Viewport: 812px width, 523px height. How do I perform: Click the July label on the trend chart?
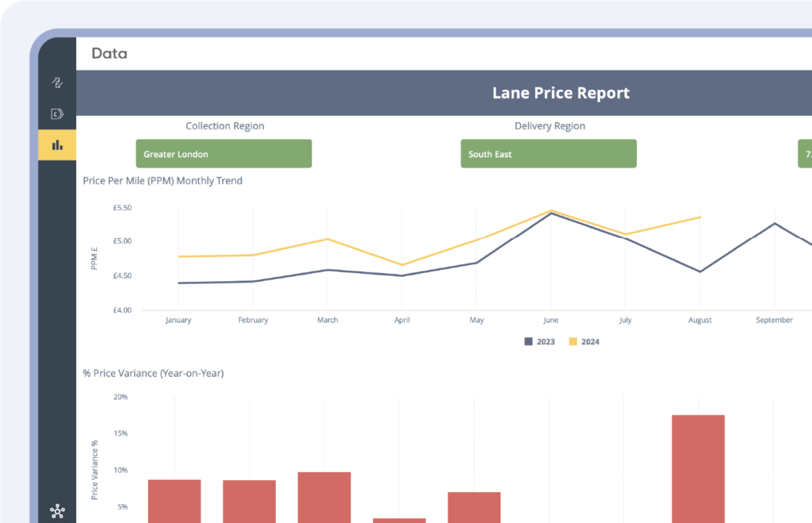[x=625, y=320]
